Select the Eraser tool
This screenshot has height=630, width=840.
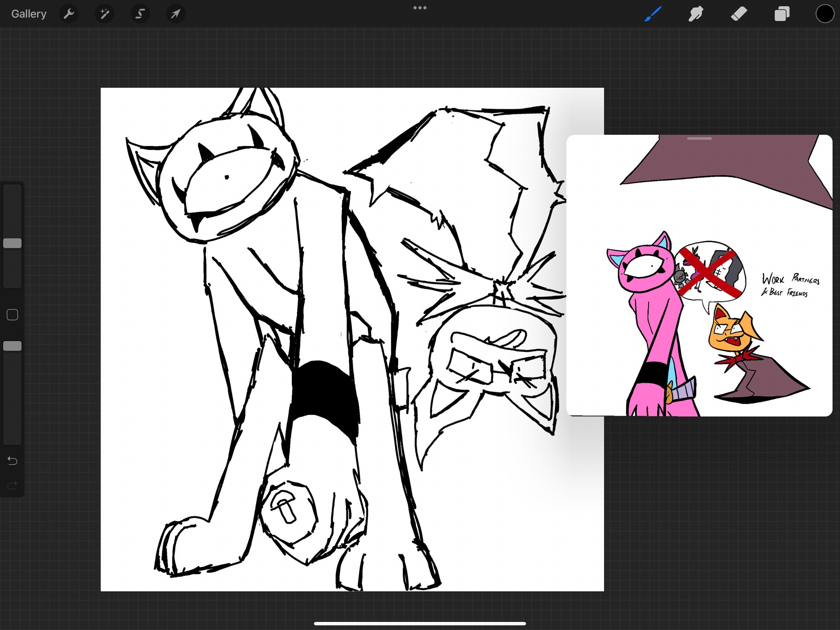coord(739,13)
